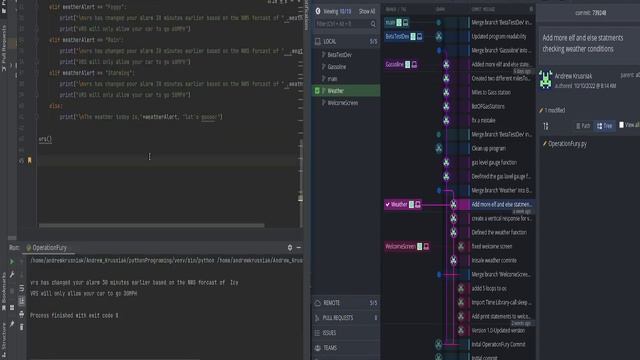Image resolution: width=640 pixels, height=360 pixels.
Task: Select the 'Clean up program' commit
Action: pyautogui.click(x=489, y=149)
